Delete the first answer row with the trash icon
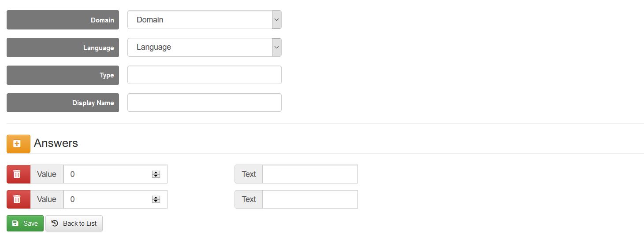The width and height of the screenshot is (644, 242). [x=18, y=174]
